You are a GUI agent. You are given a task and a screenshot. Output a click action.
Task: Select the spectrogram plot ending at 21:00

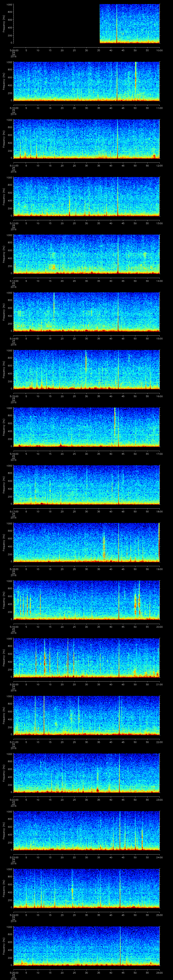click(x=87, y=658)
